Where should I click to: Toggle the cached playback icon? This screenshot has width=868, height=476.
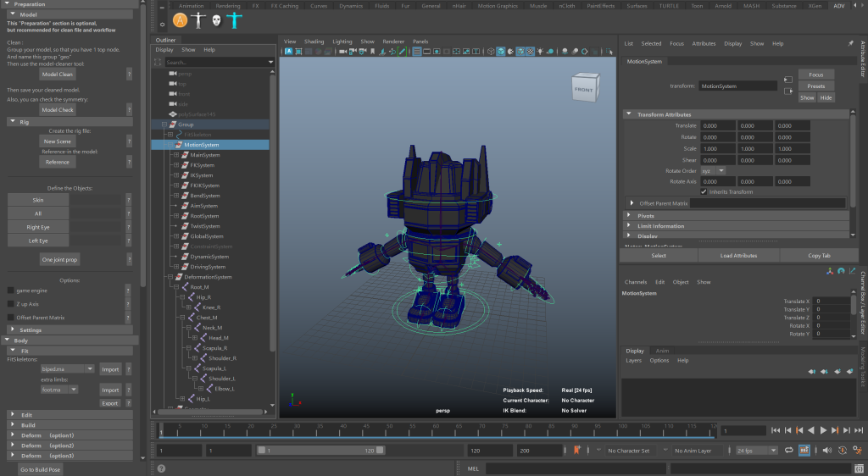point(804,451)
